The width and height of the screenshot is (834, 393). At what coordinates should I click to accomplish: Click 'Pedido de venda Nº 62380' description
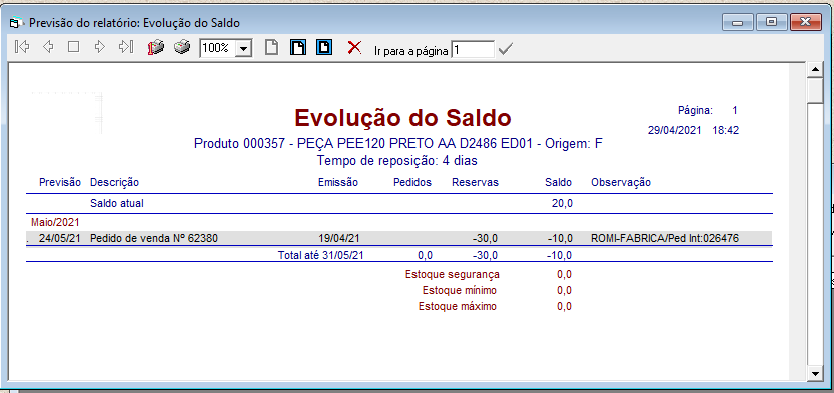154,238
